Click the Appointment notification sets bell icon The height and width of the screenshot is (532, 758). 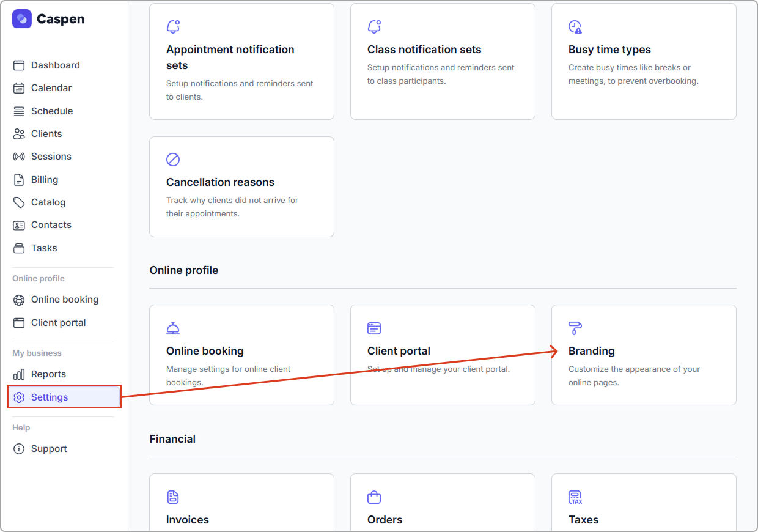click(x=173, y=27)
